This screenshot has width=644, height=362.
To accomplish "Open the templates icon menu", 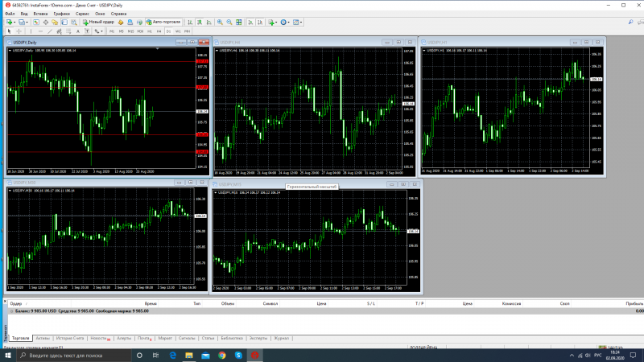I will 295,23.
